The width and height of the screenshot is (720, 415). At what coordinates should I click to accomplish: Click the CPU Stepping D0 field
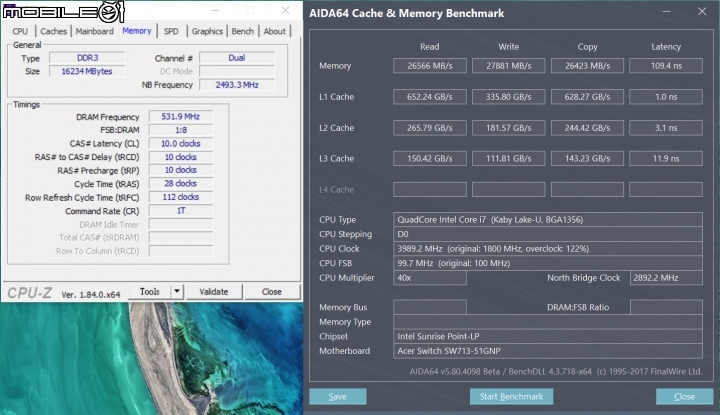point(548,234)
